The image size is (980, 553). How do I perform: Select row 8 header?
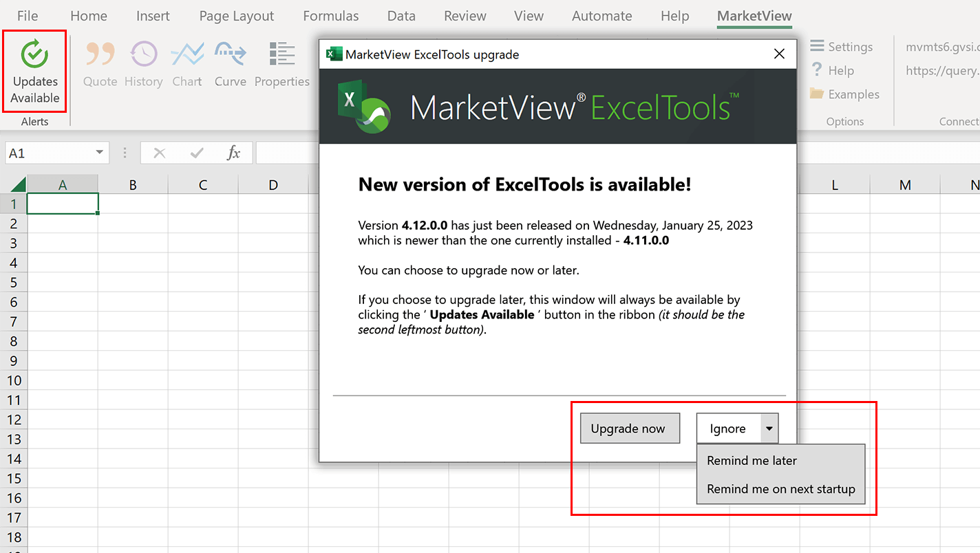click(x=13, y=341)
